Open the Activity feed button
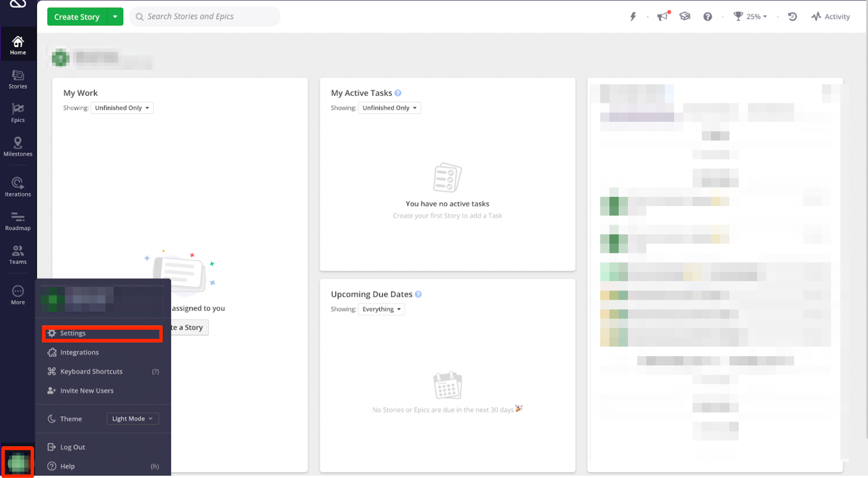Screen dimensions: 868x478 click(x=830, y=17)
